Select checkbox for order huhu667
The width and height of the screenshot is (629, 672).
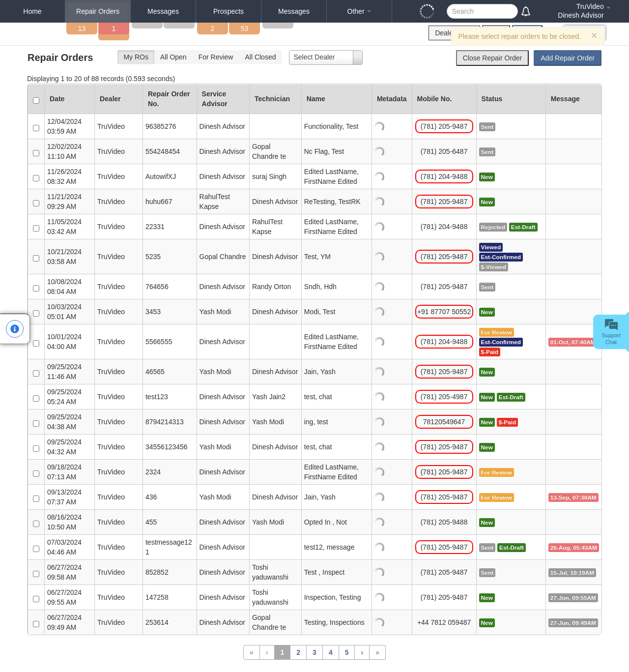pos(36,203)
